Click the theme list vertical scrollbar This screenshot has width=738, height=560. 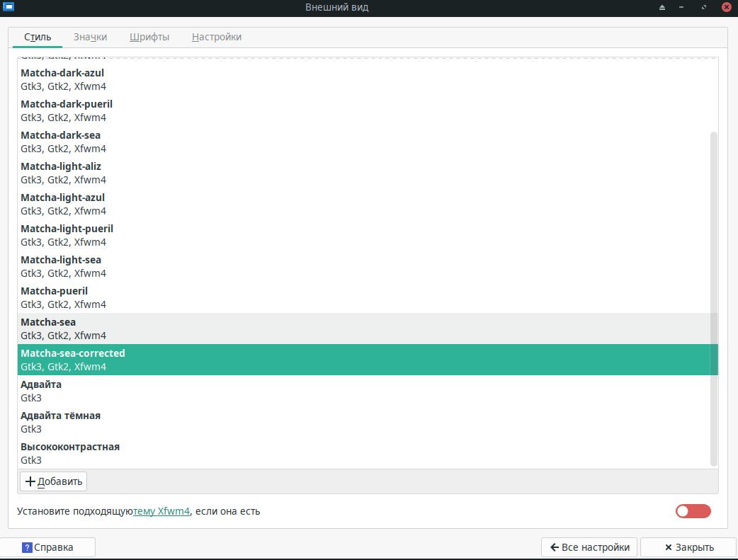click(713, 297)
